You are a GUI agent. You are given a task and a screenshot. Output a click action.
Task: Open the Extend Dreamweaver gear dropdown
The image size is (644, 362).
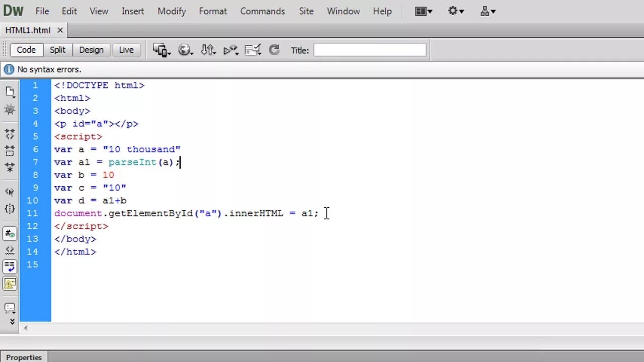point(456,11)
